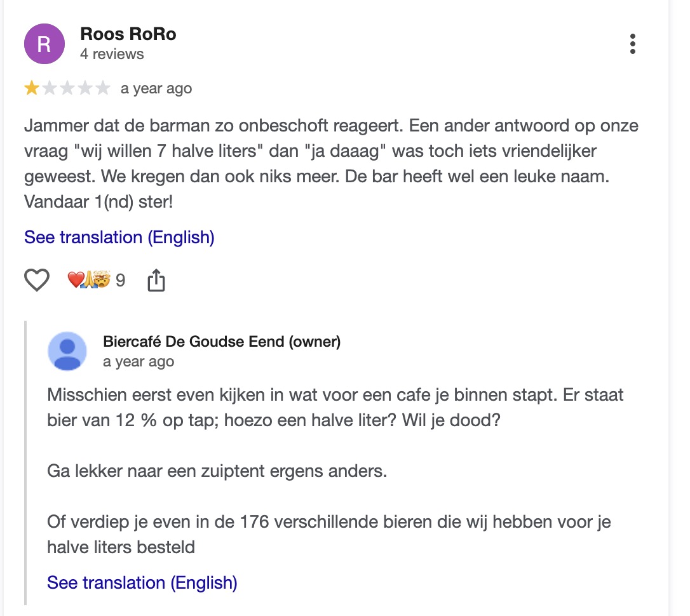The height and width of the screenshot is (616, 690).
Task: Expand the review's See translation (English) link
Action: (x=119, y=238)
